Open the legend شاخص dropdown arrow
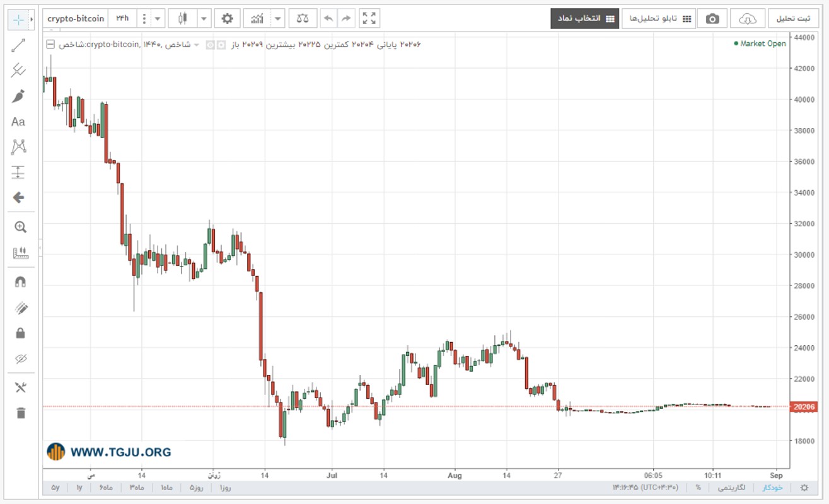The width and height of the screenshot is (829, 504). pos(196,45)
